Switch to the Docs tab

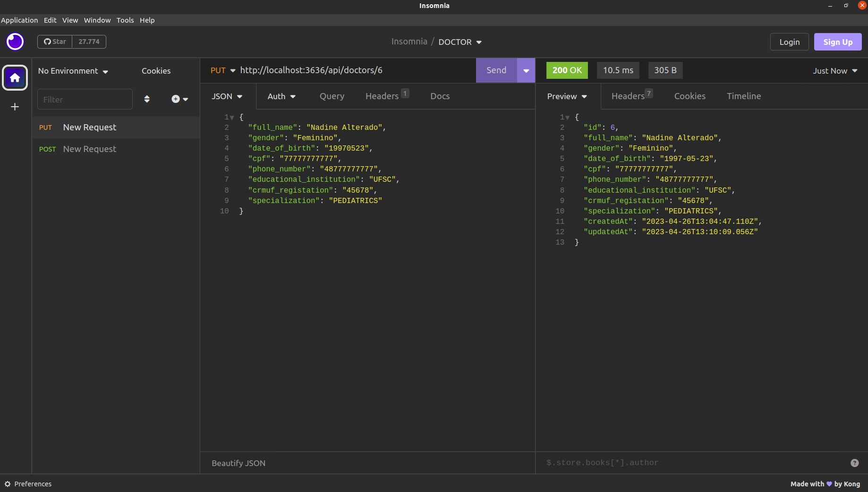click(x=440, y=96)
